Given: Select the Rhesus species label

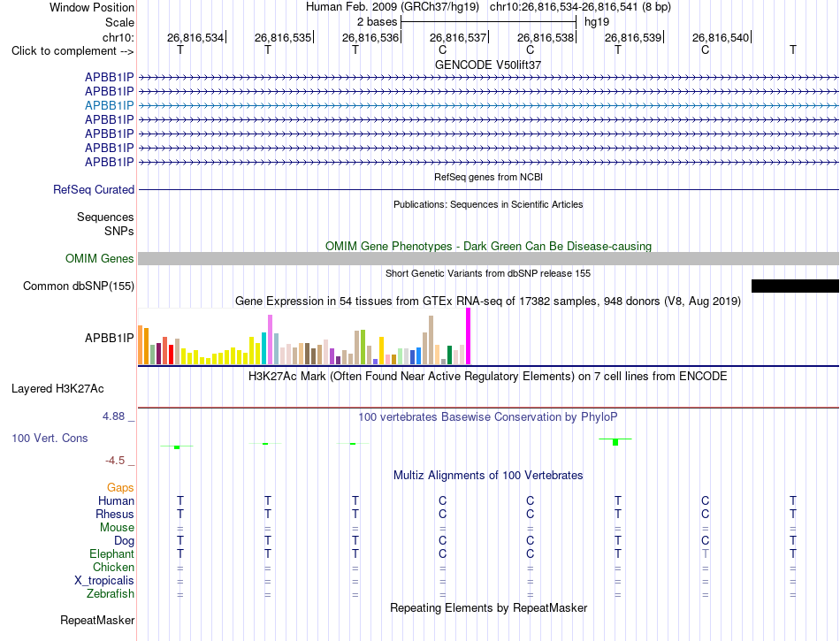Looking at the screenshot, I should pos(115,514).
